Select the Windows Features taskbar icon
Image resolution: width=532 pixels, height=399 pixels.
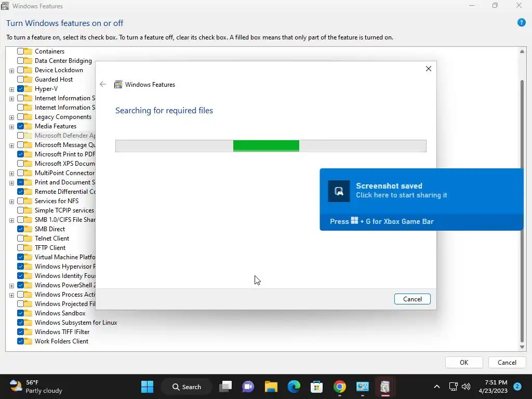pos(385,387)
